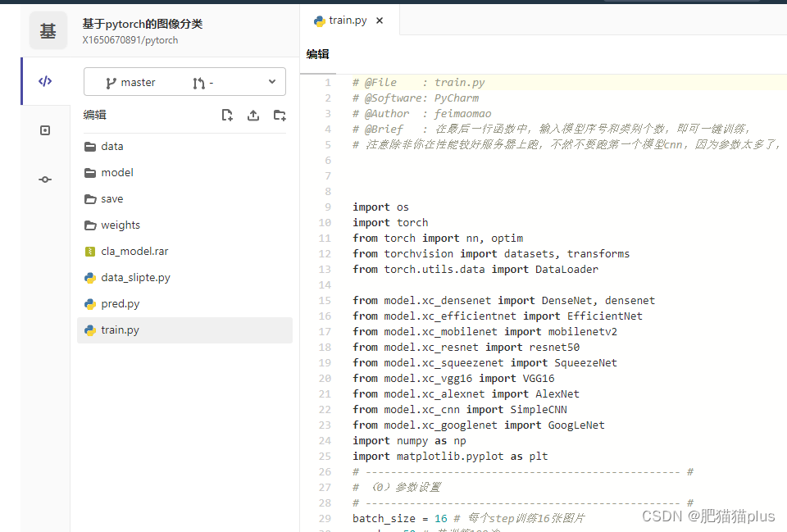787x532 pixels.
Task: Select the code explorer icon in left sidebar
Action: pyautogui.click(x=44, y=80)
